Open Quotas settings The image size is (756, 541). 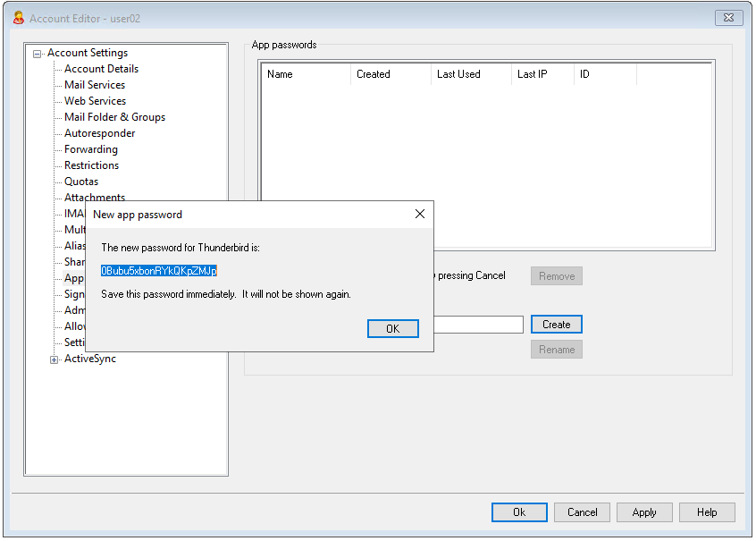click(80, 181)
